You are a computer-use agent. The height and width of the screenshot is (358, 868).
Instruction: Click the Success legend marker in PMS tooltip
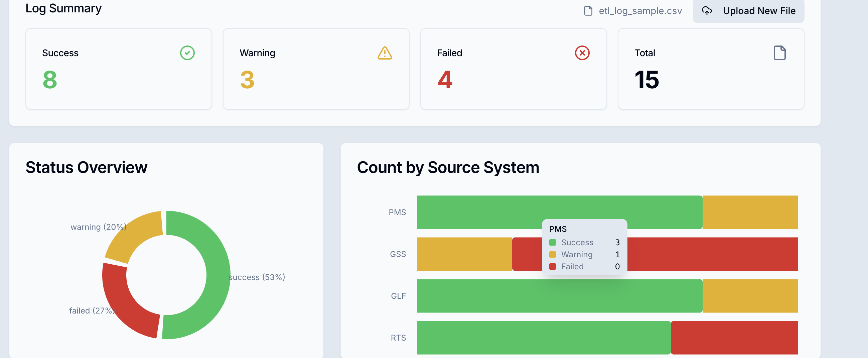553,242
